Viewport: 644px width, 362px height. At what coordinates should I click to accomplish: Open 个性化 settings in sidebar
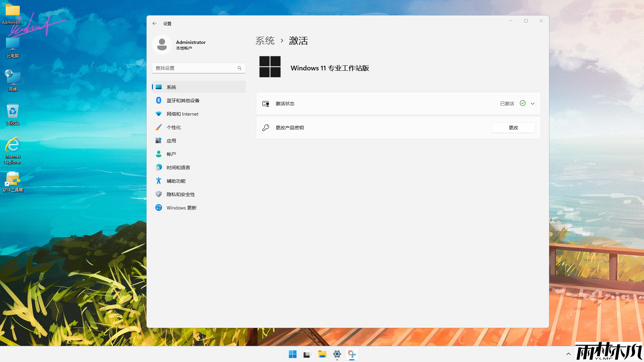pyautogui.click(x=174, y=127)
